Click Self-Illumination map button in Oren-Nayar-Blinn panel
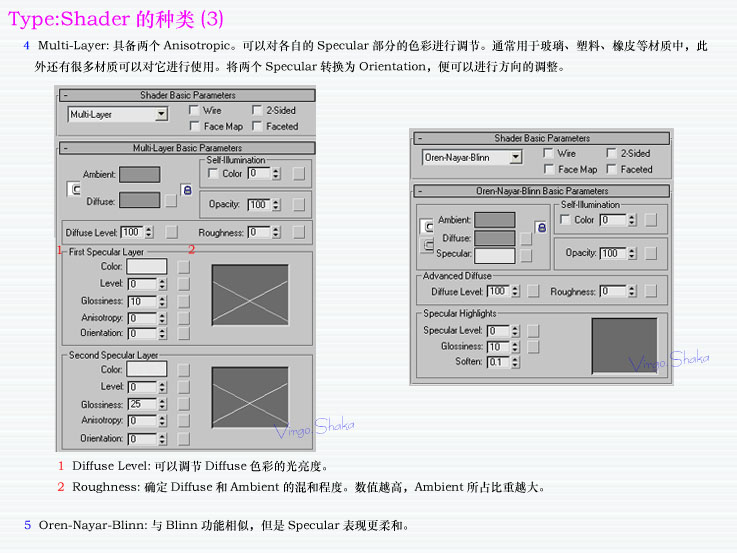Image resolution: width=737 pixels, height=553 pixels. [x=651, y=220]
